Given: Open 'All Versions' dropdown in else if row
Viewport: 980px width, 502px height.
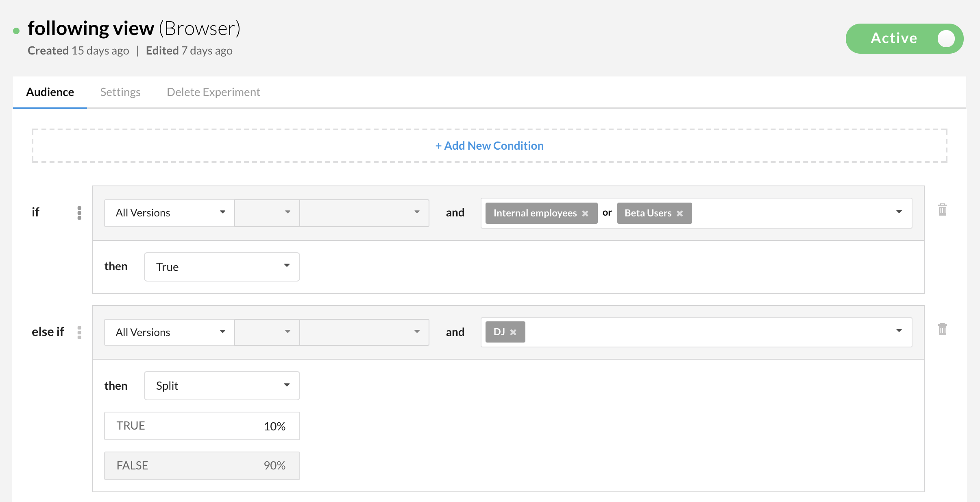Looking at the screenshot, I should [170, 332].
